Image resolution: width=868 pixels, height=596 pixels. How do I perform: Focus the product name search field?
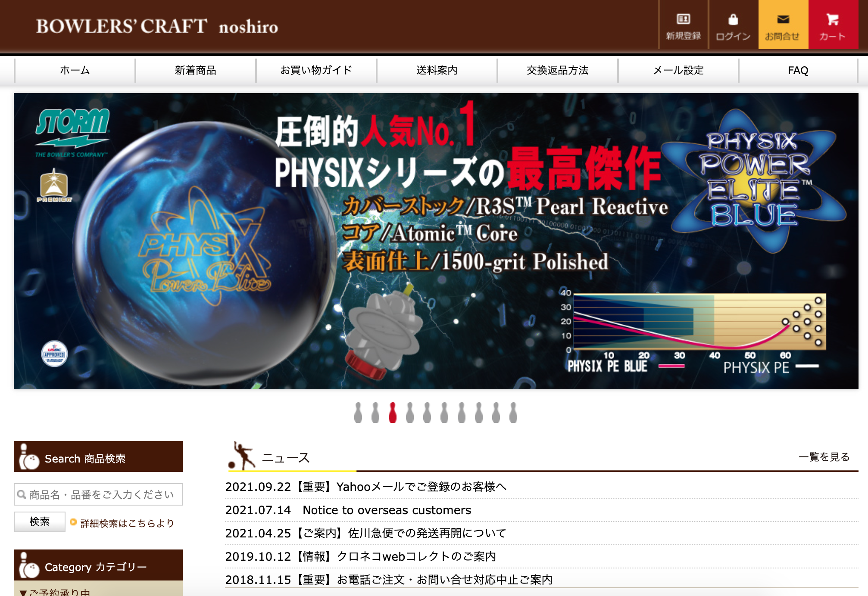98,494
